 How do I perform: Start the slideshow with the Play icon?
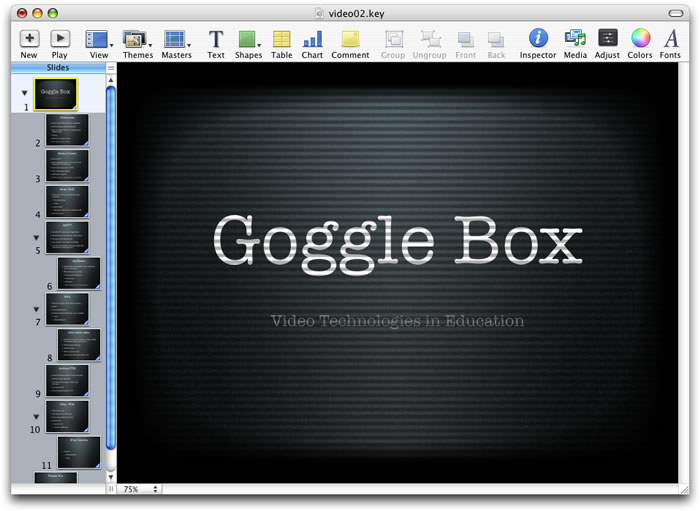(59, 39)
